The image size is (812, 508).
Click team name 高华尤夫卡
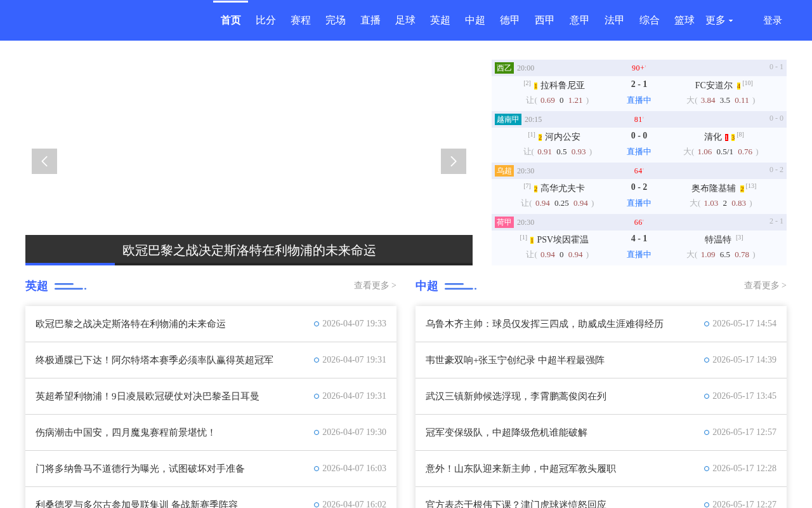[x=563, y=189]
